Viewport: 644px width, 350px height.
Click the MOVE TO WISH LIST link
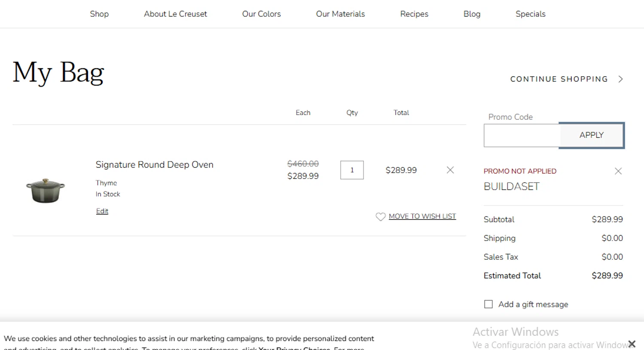(422, 216)
